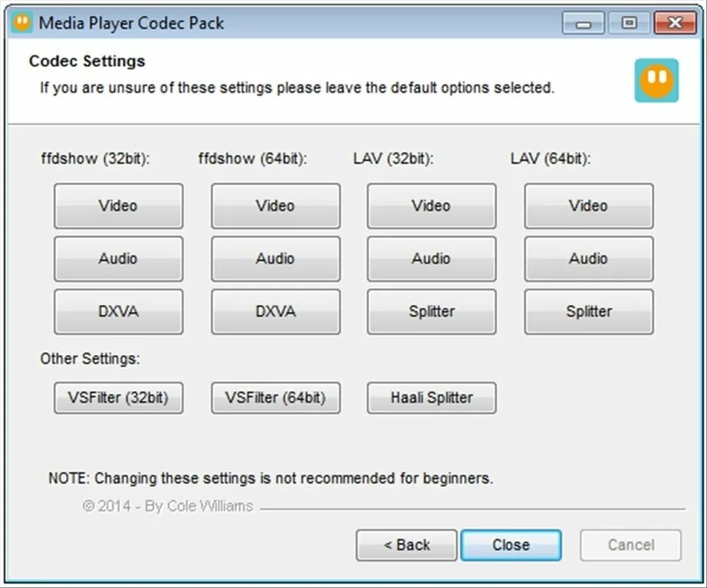Open LAV 64bit Video settings

[589, 205]
